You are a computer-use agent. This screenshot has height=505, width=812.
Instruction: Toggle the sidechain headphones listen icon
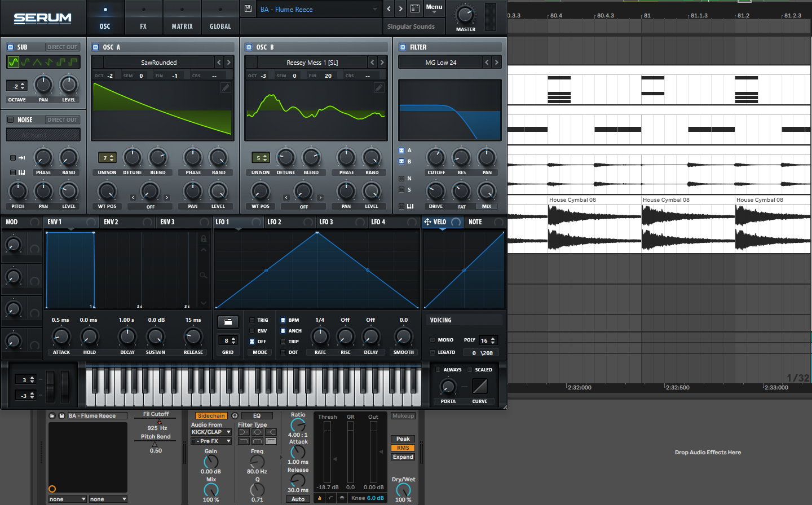(x=235, y=416)
